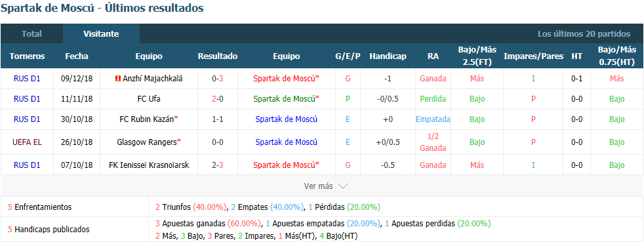644x244 pixels.
Task: Click the Los últimos 20 partidos label
Action: [584, 33]
